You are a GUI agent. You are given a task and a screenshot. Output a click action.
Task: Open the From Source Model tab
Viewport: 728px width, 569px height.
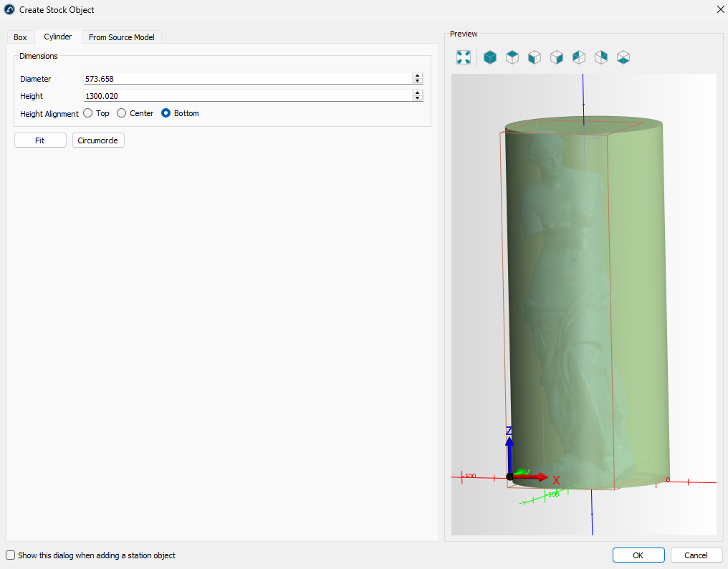coord(121,37)
